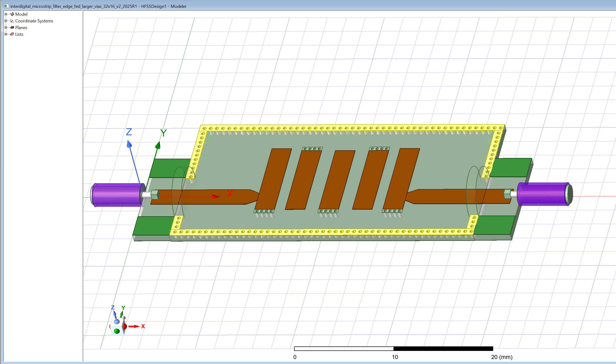Expand the Coordinate Systems tree node

[x=6, y=21]
